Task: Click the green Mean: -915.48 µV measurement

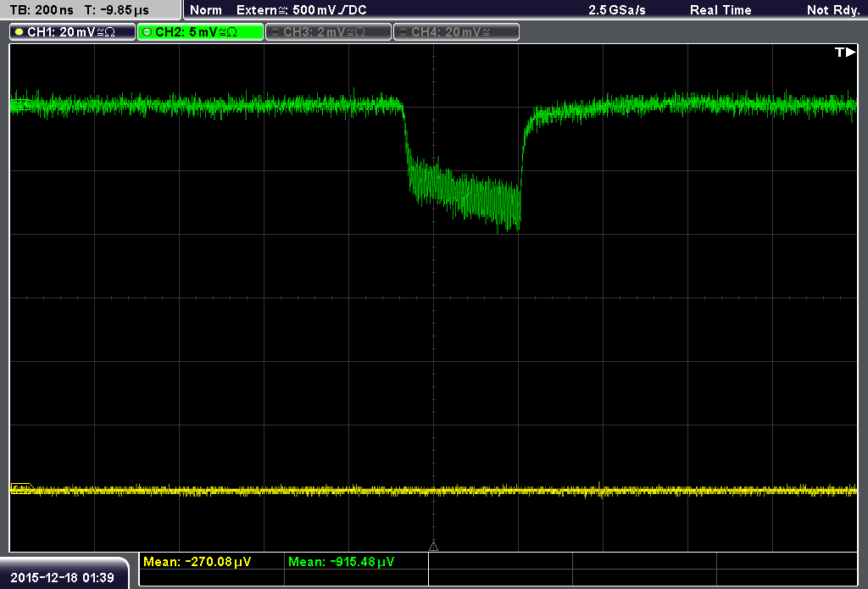Action: click(341, 562)
